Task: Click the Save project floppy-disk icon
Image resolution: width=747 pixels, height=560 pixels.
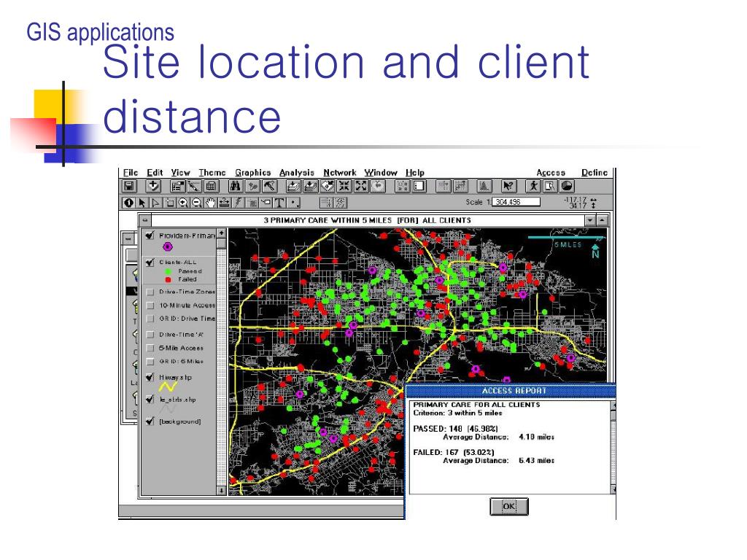Action: point(130,186)
